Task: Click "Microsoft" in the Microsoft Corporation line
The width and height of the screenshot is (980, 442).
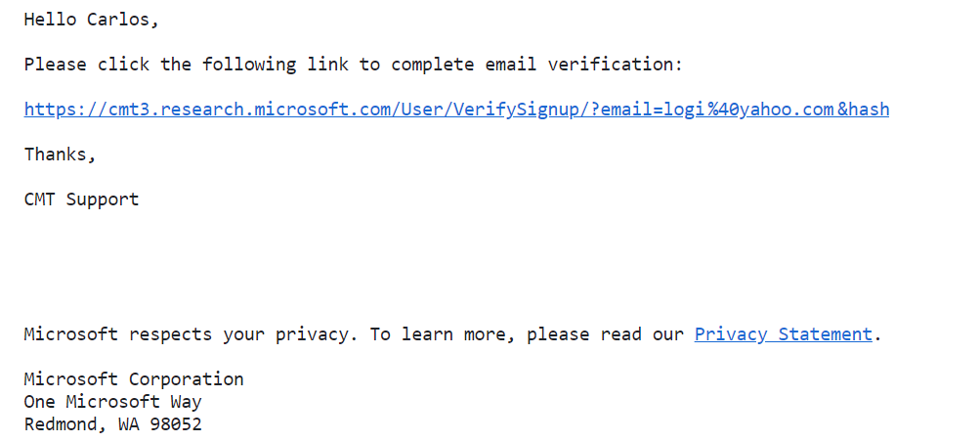Action: point(70,379)
